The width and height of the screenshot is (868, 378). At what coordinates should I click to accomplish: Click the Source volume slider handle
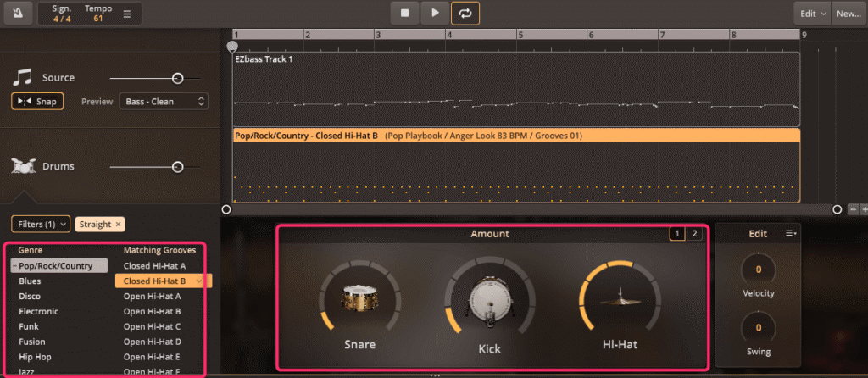(177, 78)
